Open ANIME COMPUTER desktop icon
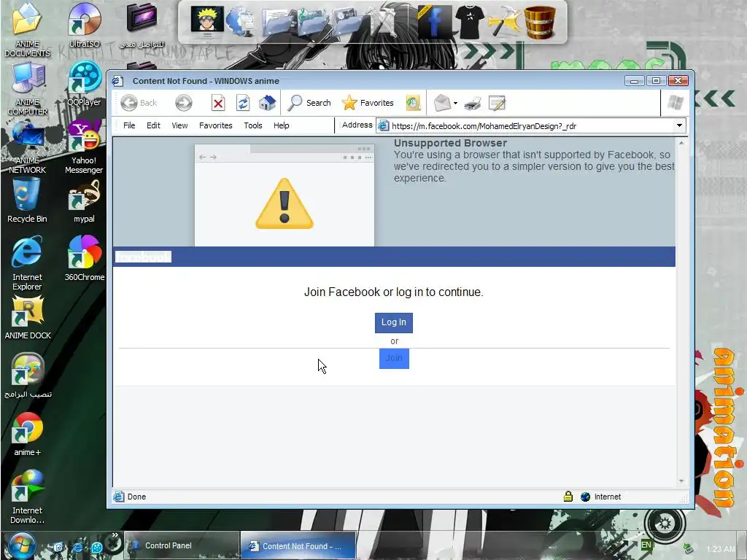This screenshot has height=560, width=747. pos(27,88)
